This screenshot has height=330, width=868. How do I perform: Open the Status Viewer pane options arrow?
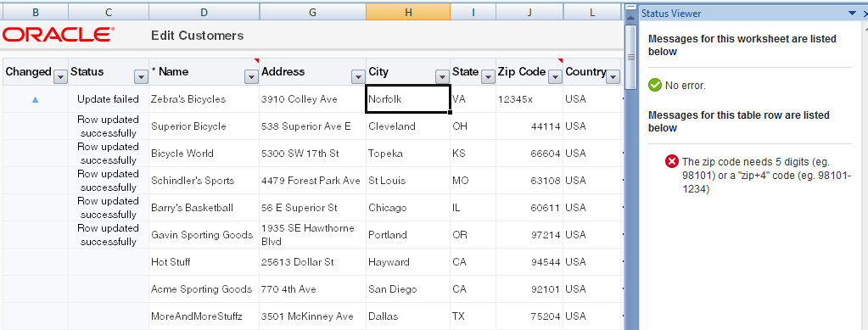pyautogui.click(x=852, y=14)
